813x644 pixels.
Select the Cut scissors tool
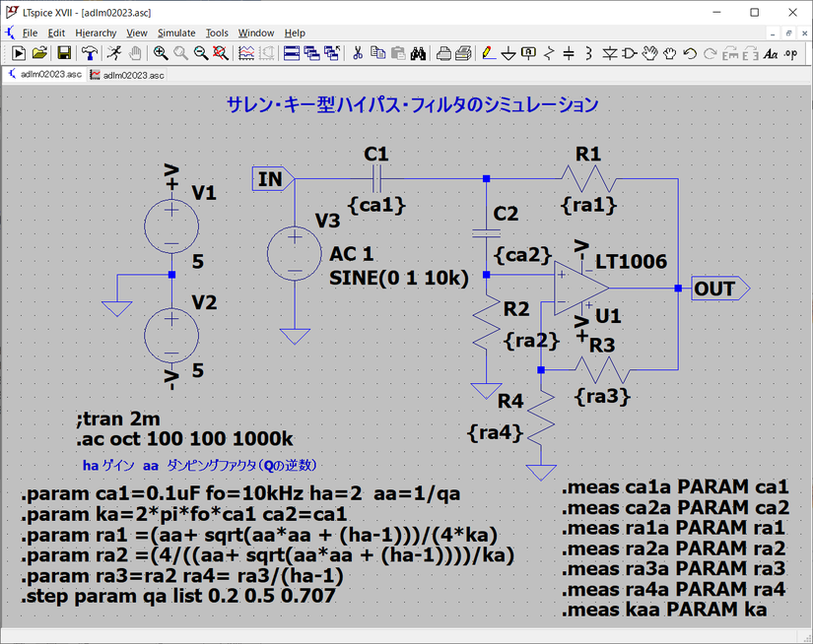point(359,53)
